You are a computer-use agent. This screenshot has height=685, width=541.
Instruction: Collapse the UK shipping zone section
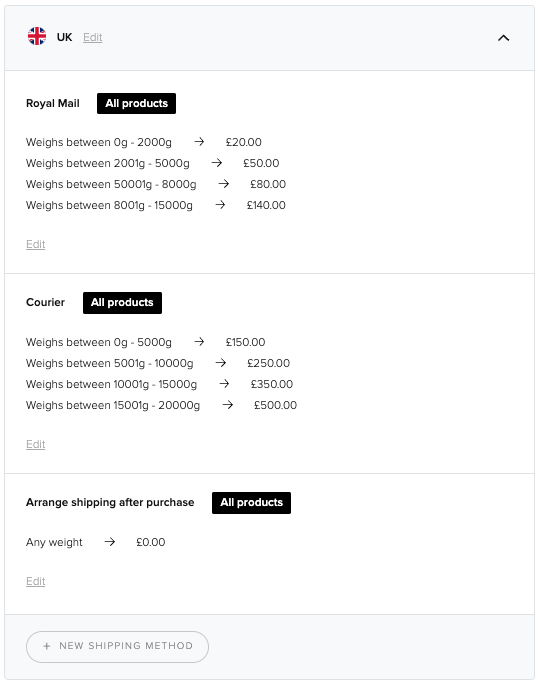[x=503, y=38]
